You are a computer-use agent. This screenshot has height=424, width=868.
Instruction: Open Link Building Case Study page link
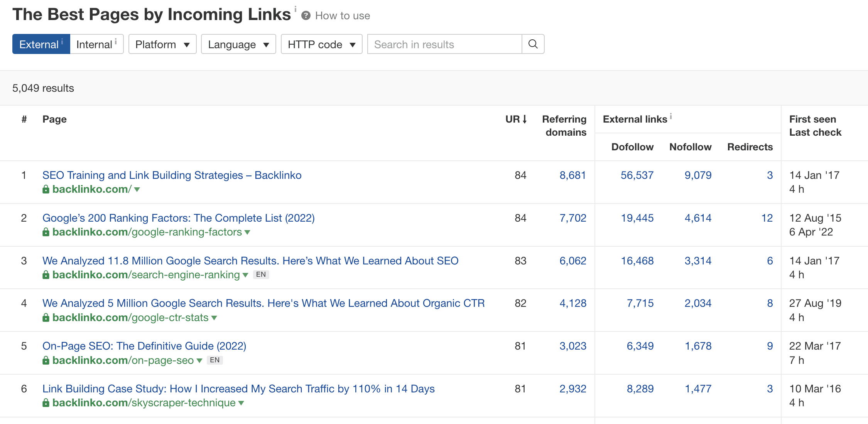tap(238, 389)
